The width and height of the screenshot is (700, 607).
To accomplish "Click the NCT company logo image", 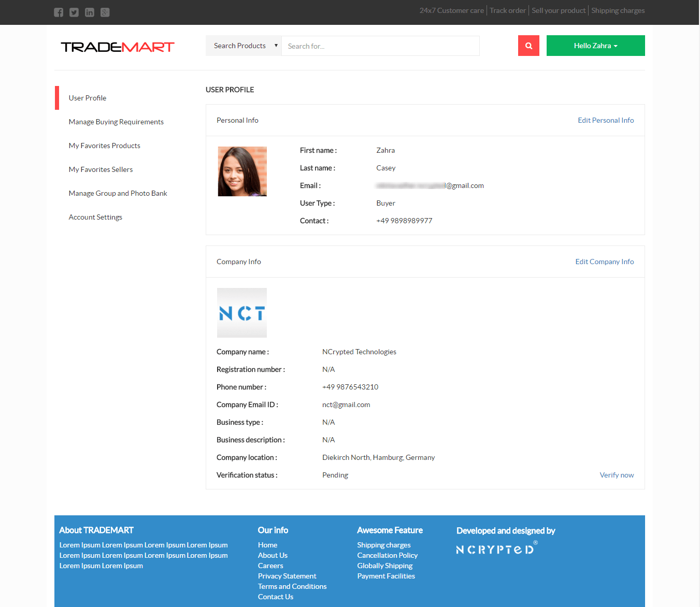I will [x=242, y=313].
